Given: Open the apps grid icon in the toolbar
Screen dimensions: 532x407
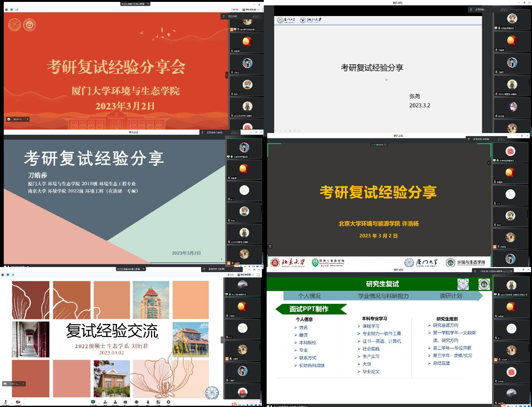Looking at the screenshot, I should pos(158,402).
